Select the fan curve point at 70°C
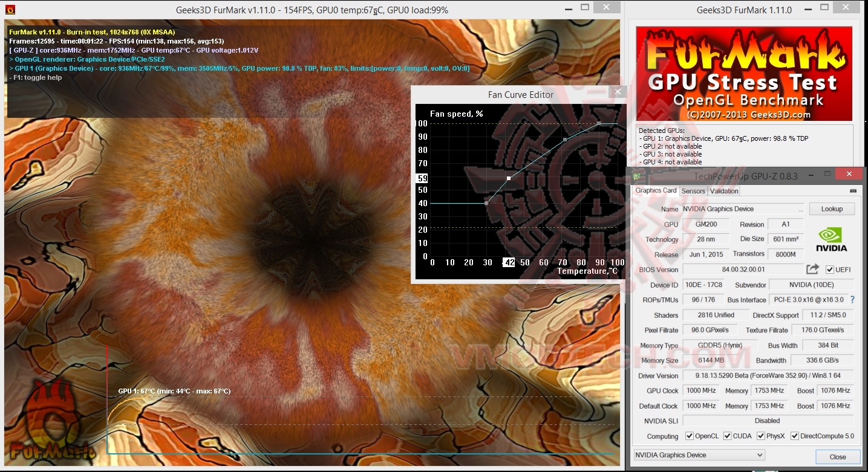Viewport: 868px width, 472px height. pyautogui.click(x=565, y=140)
